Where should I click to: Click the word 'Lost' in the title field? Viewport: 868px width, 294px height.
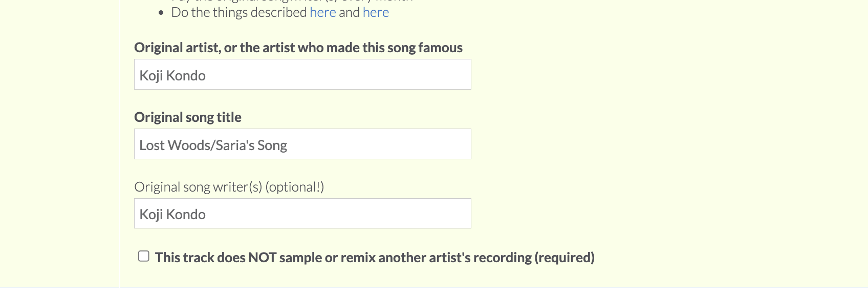[x=152, y=145]
